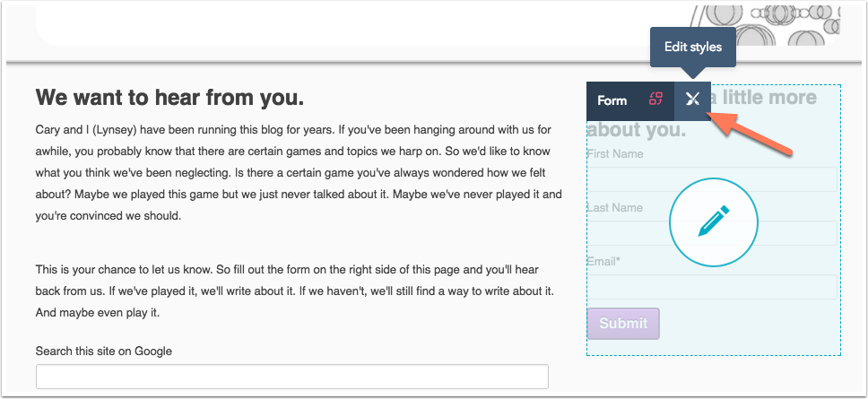Click the form heading 'about you.'
Screen dimensions: 868x399
(636, 130)
